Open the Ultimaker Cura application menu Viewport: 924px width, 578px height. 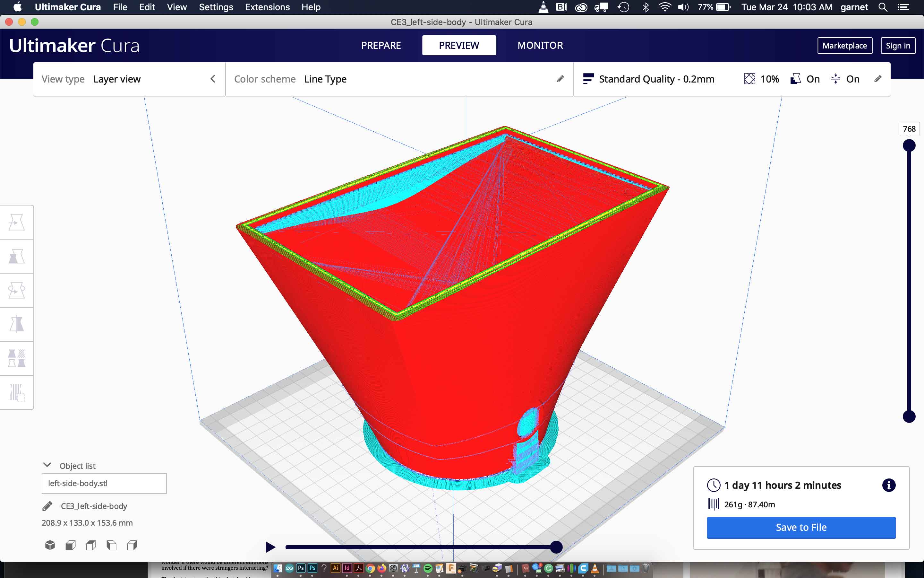pyautogui.click(x=68, y=7)
